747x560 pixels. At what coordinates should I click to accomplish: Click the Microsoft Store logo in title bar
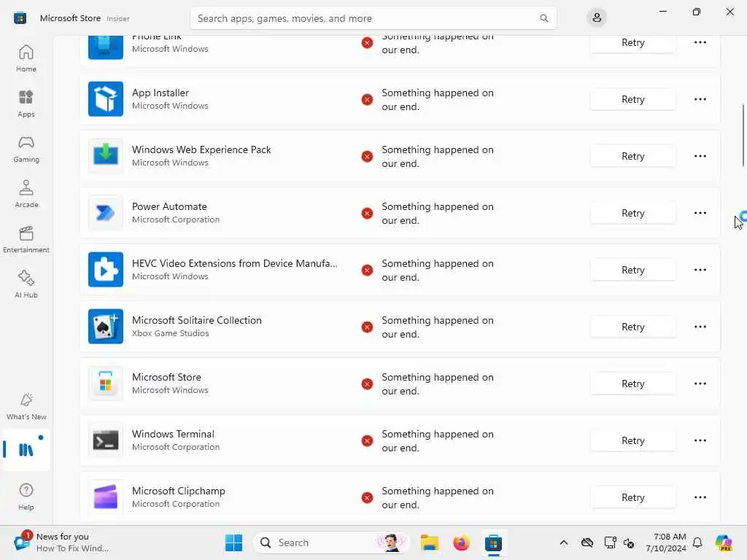[20, 18]
